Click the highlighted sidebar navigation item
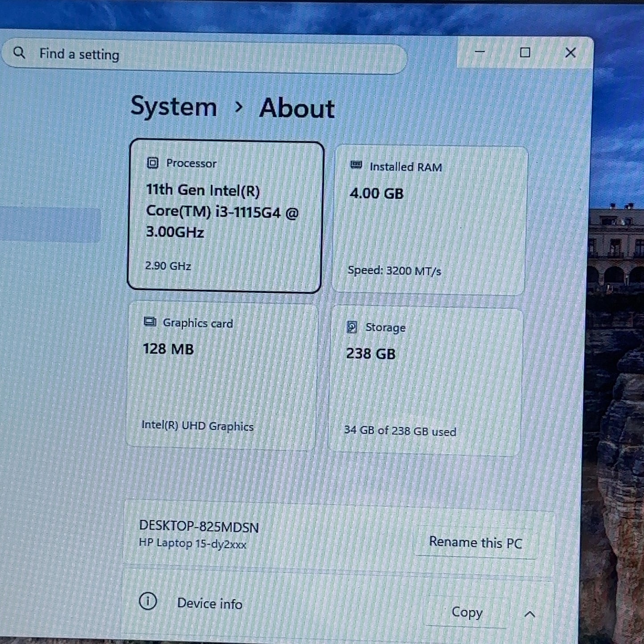Image resolution: width=644 pixels, height=644 pixels. pos(50,225)
